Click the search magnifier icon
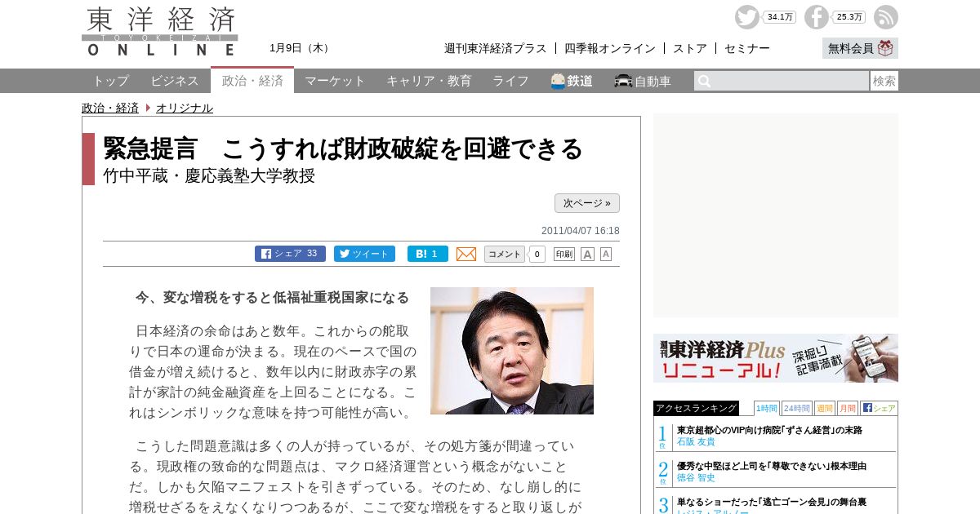Screen dimensions: 980x514 pos(705,81)
